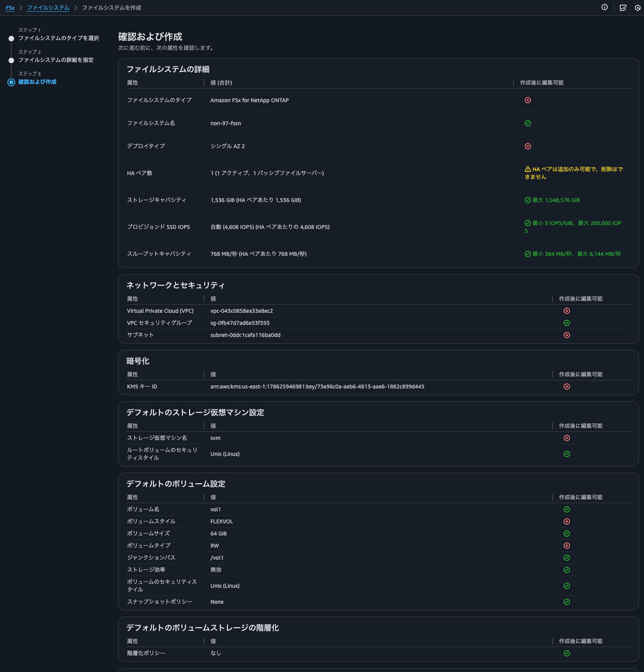Select value Amazon FSx for NetApp ONTAP
The width and height of the screenshot is (644, 672).
coord(249,100)
